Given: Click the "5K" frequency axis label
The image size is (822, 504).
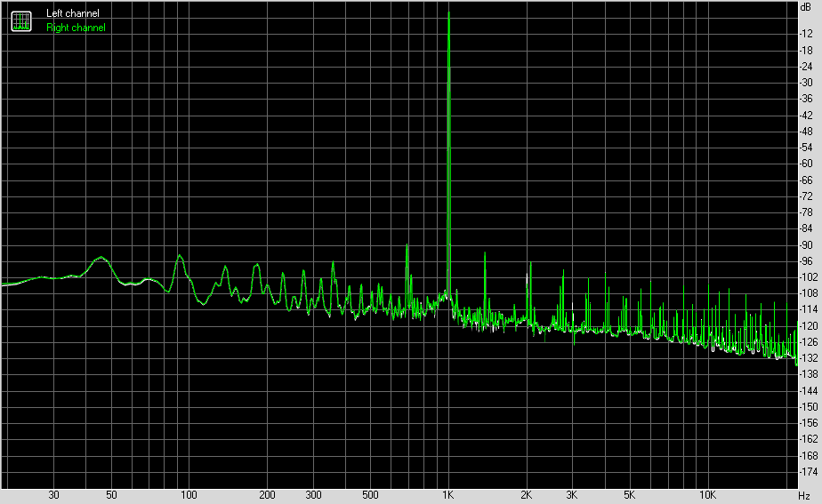Looking at the screenshot, I should (x=629, y=495).
